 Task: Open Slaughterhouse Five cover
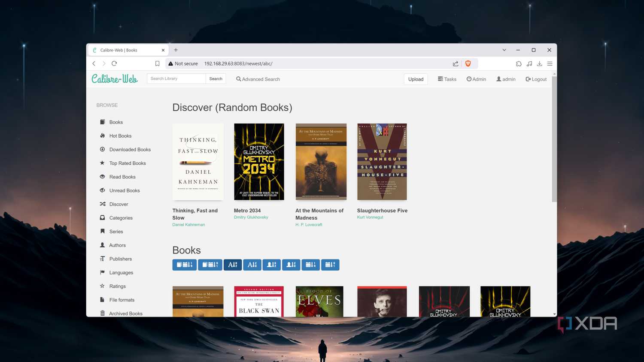point(382,162)
